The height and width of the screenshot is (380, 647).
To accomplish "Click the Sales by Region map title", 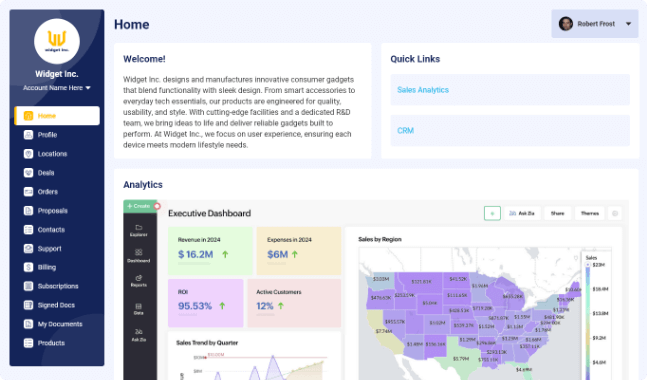I will pyautogui.click(x=380, y=239).
